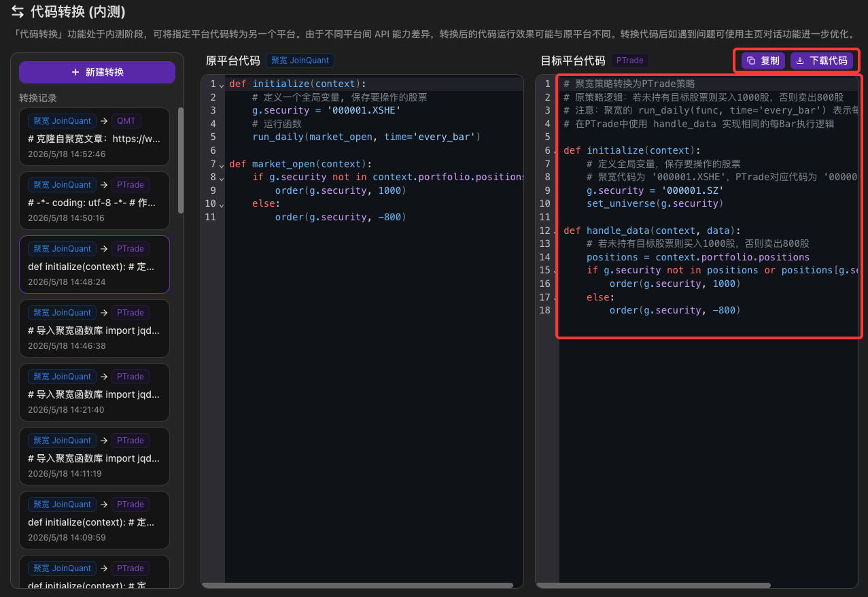Viewport: 868px width, 597px height.
Task: Click the plus icon in 新建转换
Action: 75,72
